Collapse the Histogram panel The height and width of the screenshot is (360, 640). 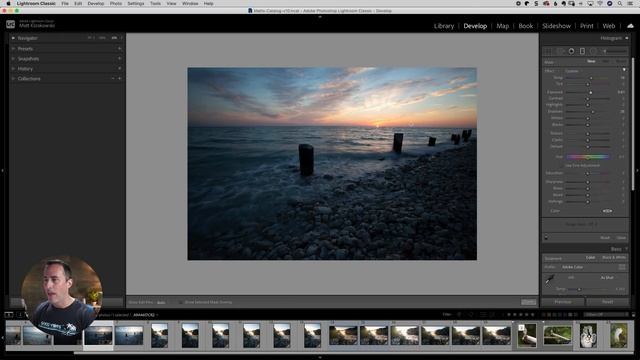pos(627,38)
